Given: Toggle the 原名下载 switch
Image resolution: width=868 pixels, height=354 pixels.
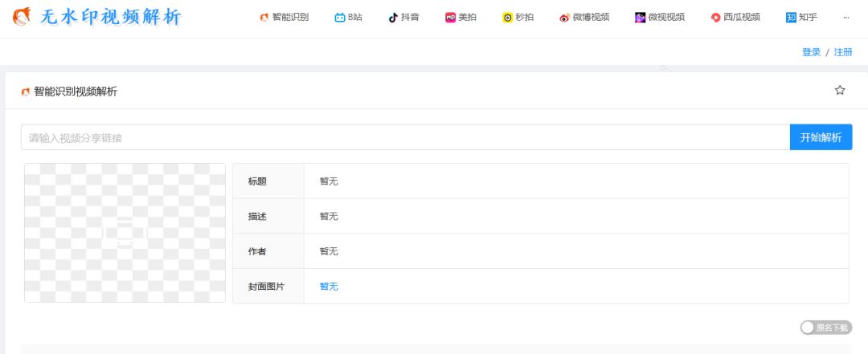Looking at the screenshot, I should coord(826,328).
